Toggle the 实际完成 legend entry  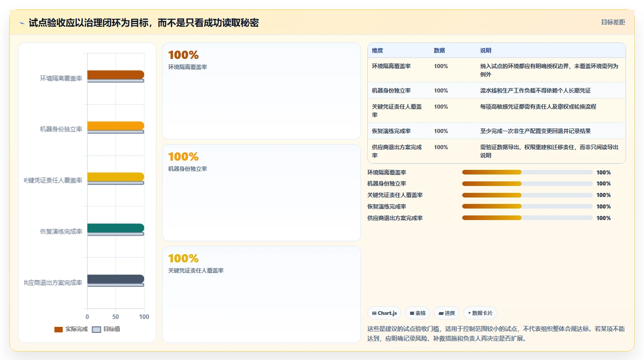tap(71, 329)
